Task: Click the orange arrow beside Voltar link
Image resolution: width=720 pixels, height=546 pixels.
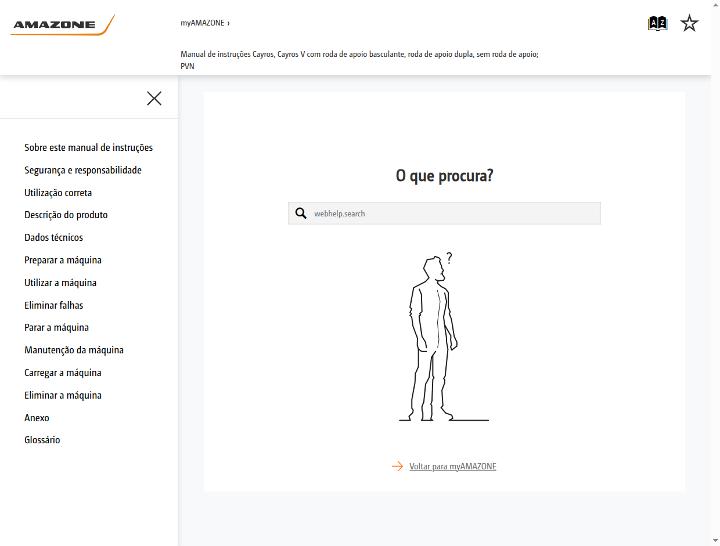Action: pos(397,467)
